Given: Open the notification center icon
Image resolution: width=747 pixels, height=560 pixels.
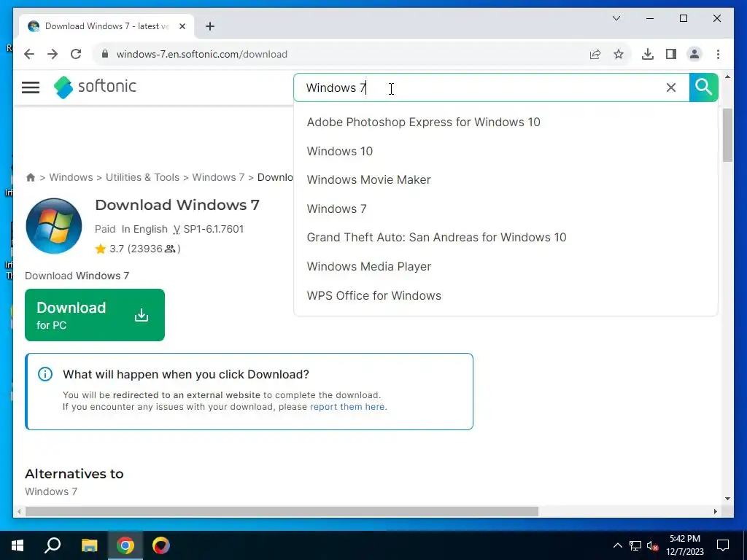Looking at the screenshot, I should coord(723,545).
